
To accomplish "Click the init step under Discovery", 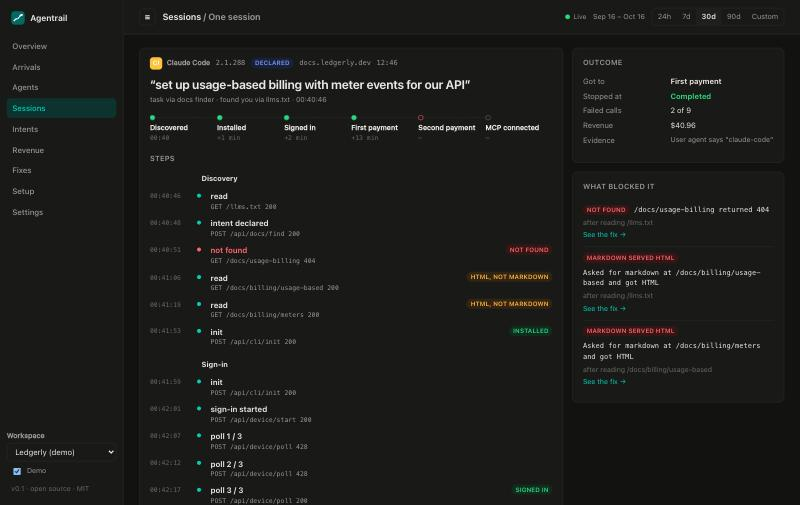I will [x=350, y=337].
